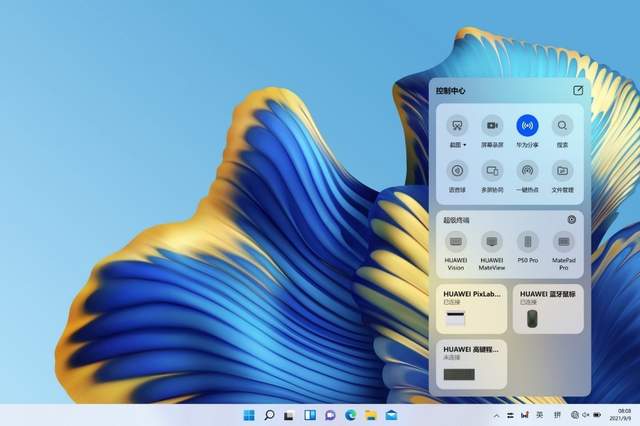Start screen recording (屏幕录屏)

(x=491, y=126)
